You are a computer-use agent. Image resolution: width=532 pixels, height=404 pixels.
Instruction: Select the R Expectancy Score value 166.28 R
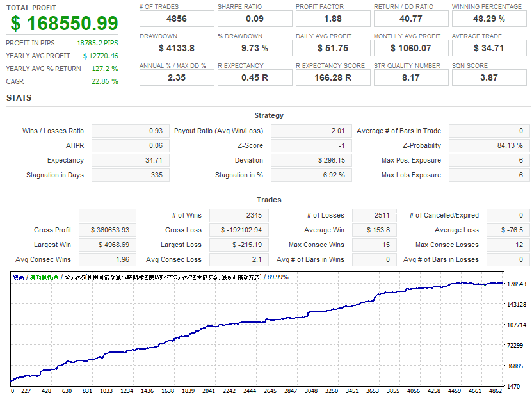pos(333,77)
